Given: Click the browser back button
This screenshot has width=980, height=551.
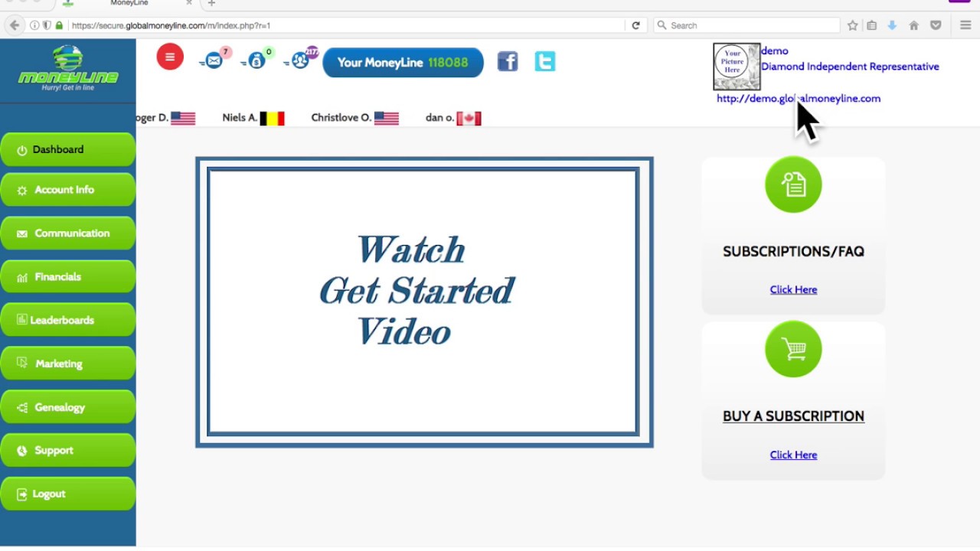Looking at the screenshot, I should 14,25.
